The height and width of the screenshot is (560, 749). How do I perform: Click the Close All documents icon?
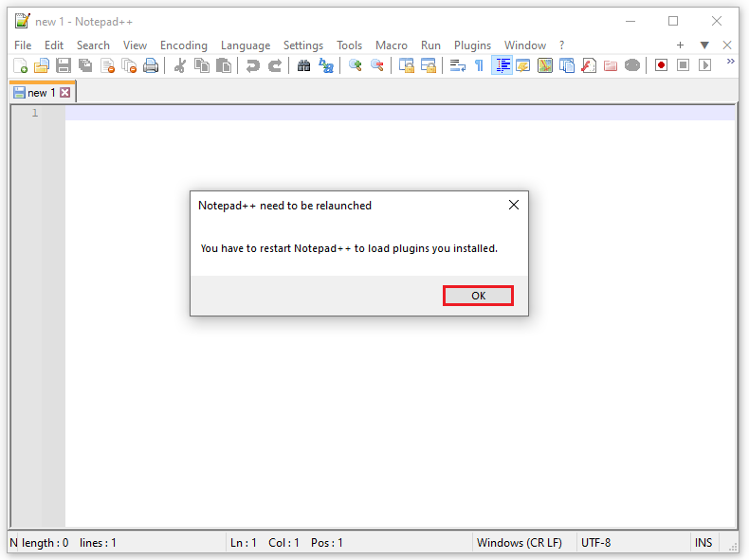tap(129, 65)
